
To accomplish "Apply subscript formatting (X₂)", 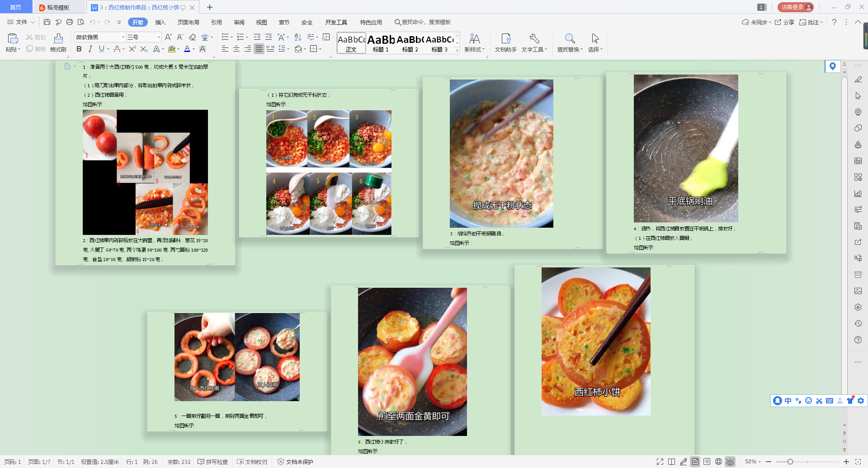I will [x=144, y=49].
